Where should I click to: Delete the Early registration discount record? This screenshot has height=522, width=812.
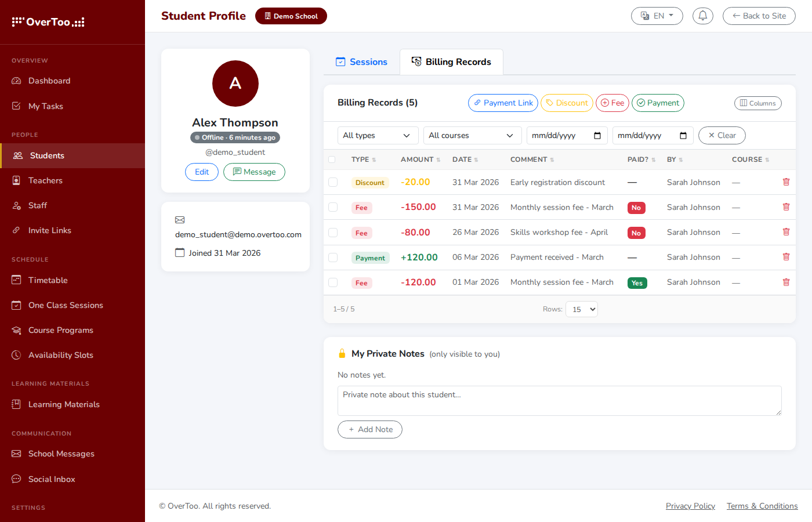pyautogui.click(x=786, y=182)
